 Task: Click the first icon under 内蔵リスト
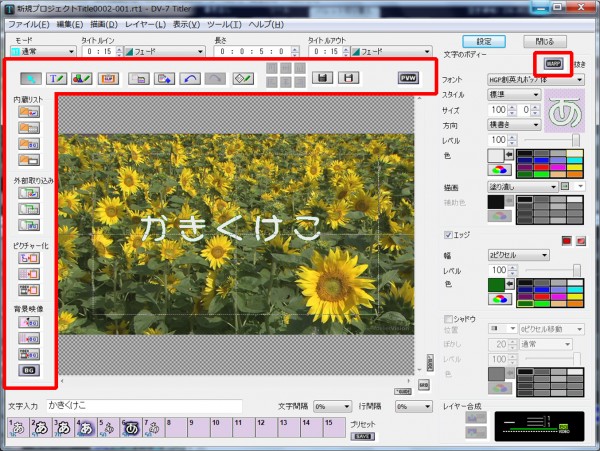pyautogui.click(x=28, y=111)
